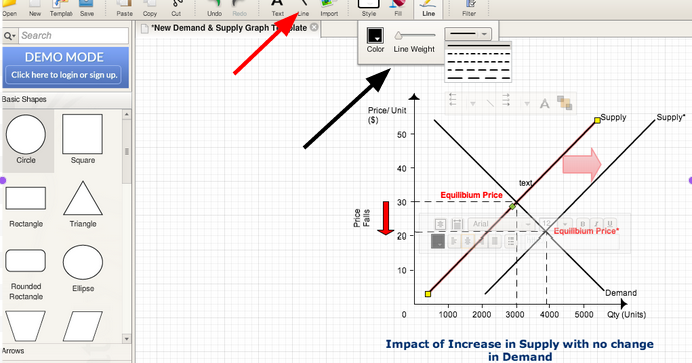The height and width of the screenshot is (363, 692).
Task: Select the Rectangle shape
Action: click(26, 206)
